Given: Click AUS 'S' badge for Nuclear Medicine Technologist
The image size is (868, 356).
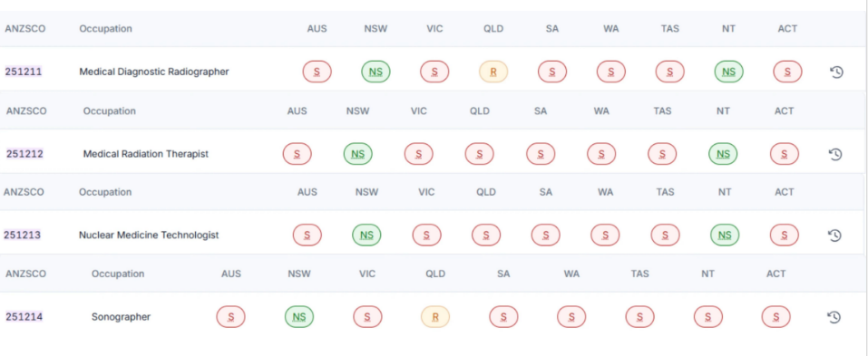Looking at the screenshot, I should [x=307, y=236].
